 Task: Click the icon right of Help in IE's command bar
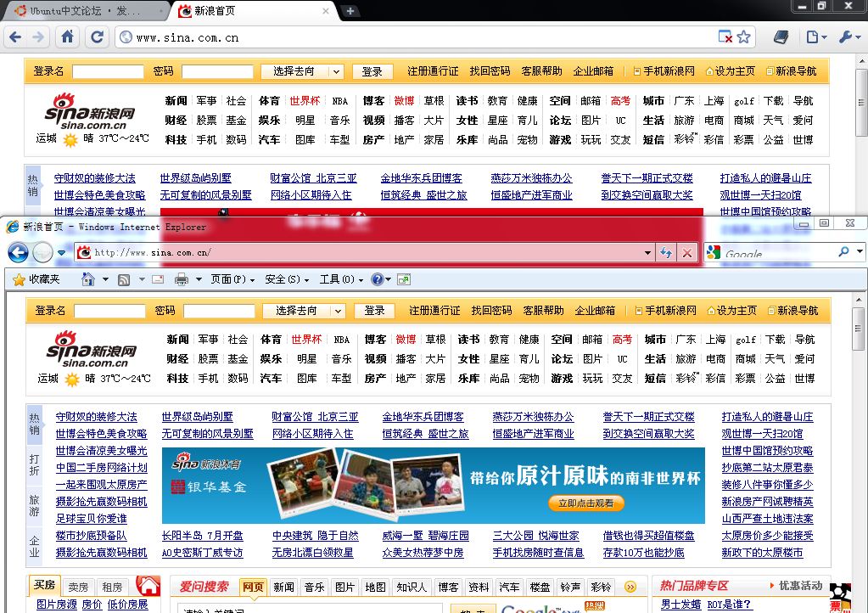404,279
